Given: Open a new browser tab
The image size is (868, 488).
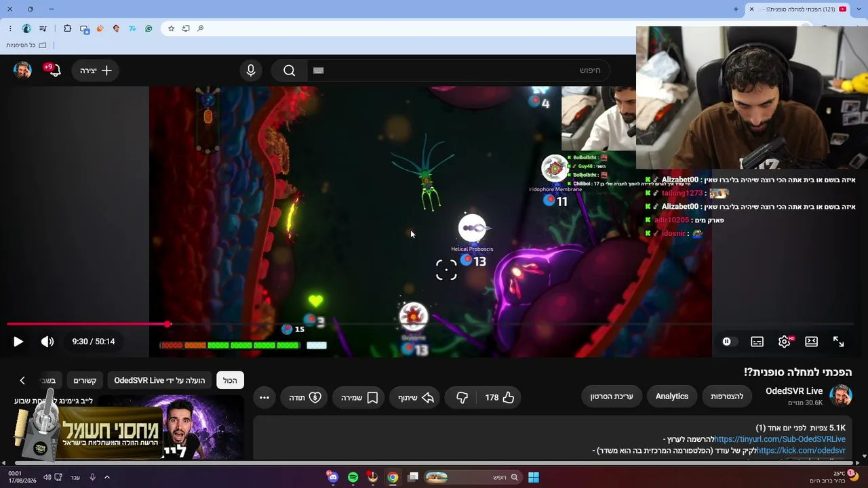Looking at the screenshot, I should [x=736, y=9].
